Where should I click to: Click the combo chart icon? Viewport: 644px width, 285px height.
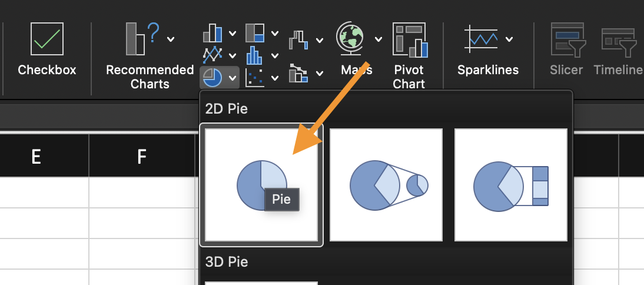click(298, 74)
